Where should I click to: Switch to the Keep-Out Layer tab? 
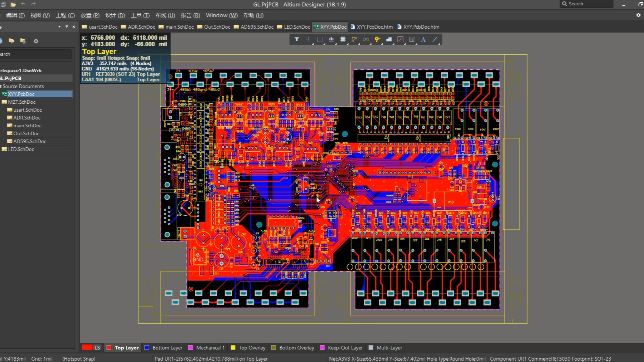341,348
